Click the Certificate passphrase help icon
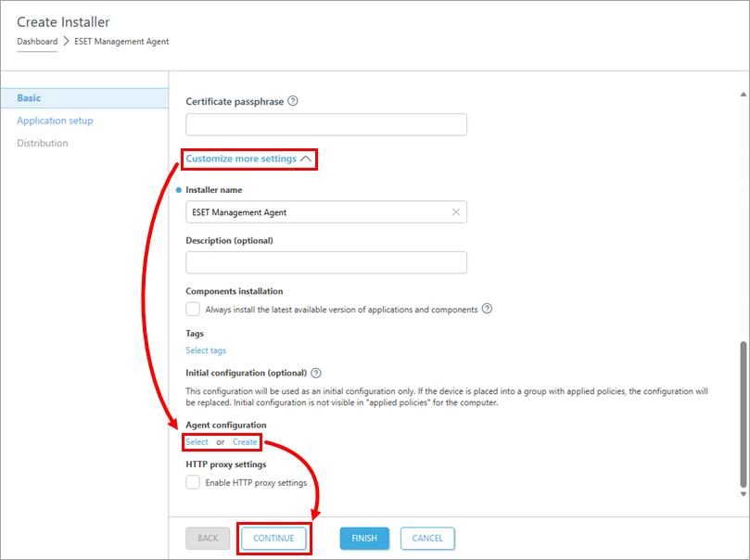 click(293, 101)
